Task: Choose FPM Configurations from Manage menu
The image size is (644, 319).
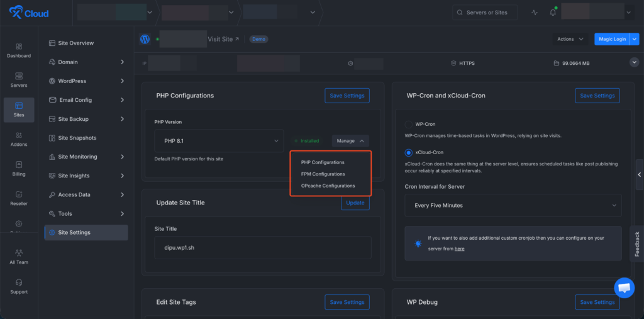Action: point(323,174)
